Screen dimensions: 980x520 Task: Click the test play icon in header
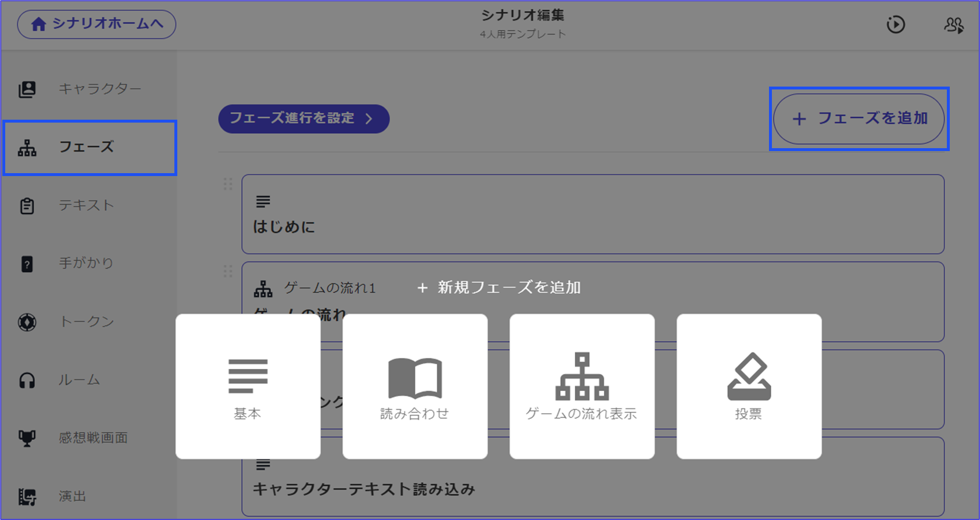[895, 24]
